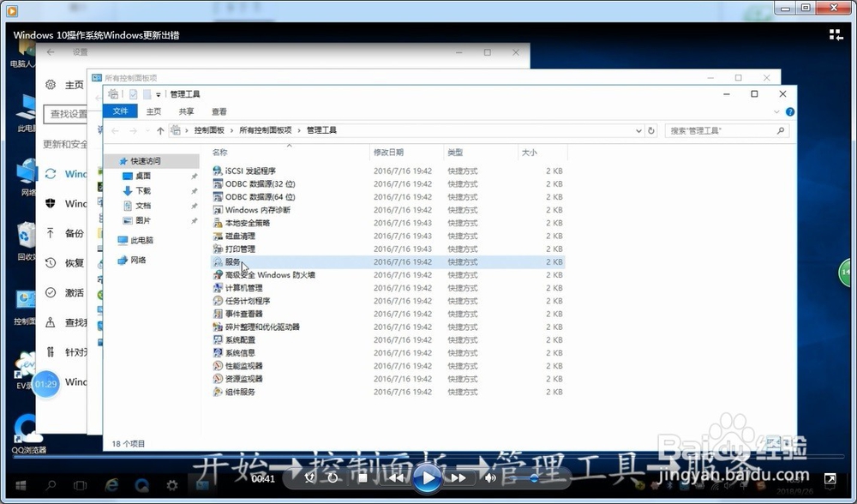857x504 pixels.
Task: Toggle repeat in the media player
Action: click(x=333, y=478)
